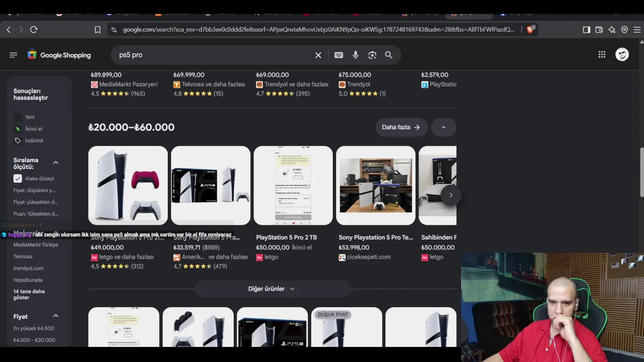Sort by Puan: Yüksekten düşüğe
The width and height of the screenshot is (644, 362).
pos(36,214)
